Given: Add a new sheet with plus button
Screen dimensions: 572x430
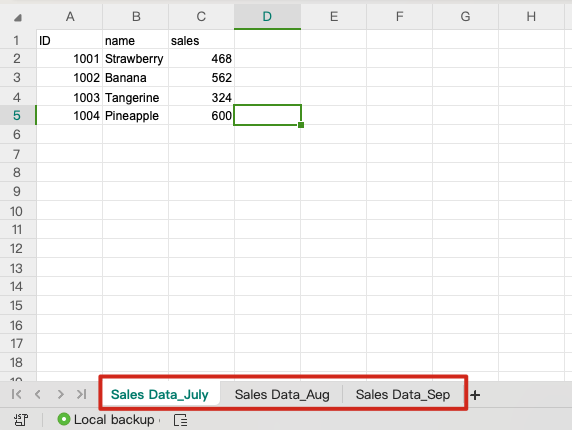Looking at the screenshot, I should 475,395.
